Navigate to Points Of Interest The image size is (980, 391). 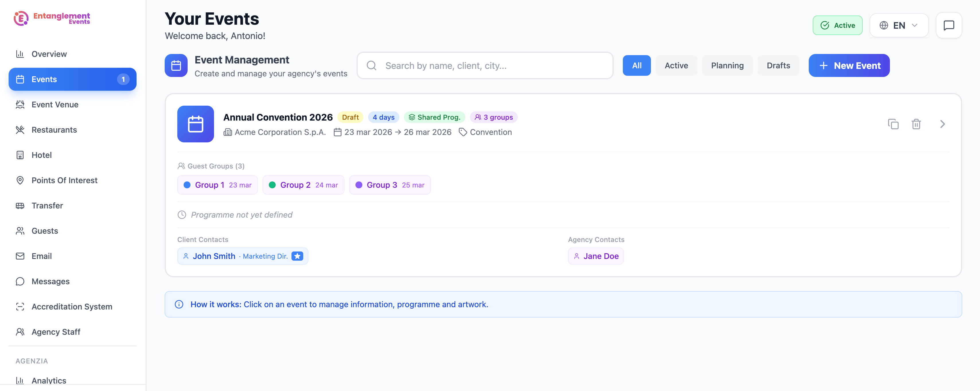coord(73,181)
